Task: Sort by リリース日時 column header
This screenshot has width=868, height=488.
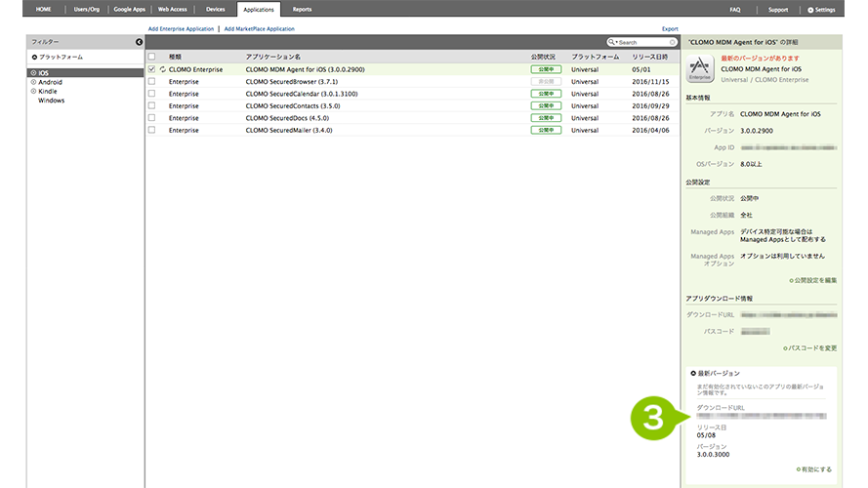Action: tap(650, 57)
